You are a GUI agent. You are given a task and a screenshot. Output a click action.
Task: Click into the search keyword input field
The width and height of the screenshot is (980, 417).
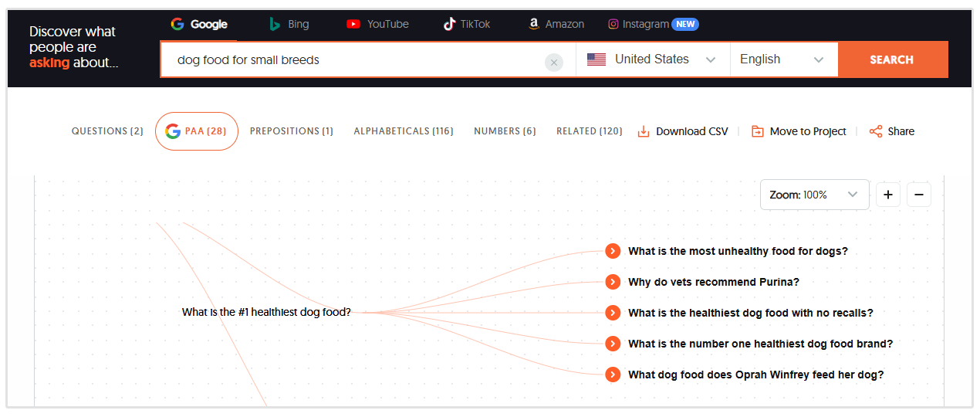355,59
